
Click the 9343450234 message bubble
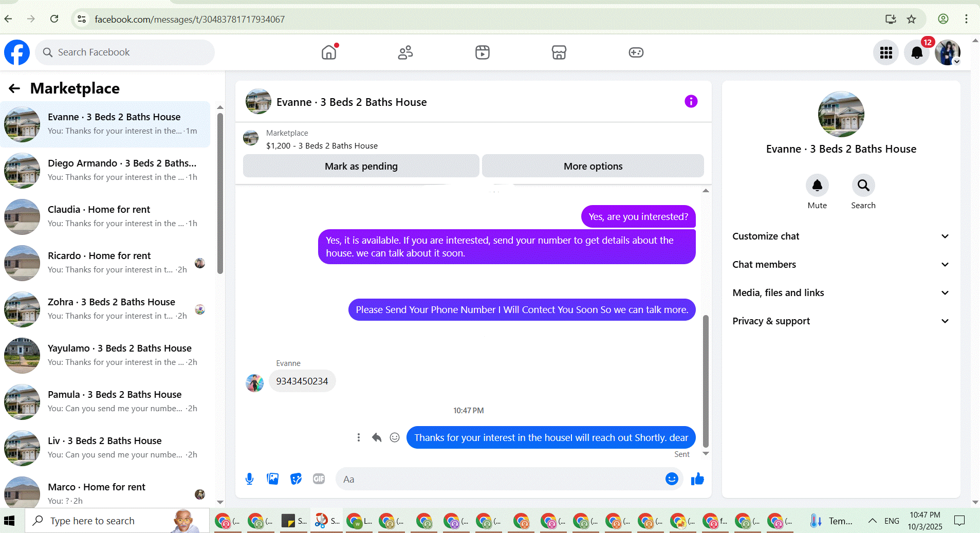point(302,381)
